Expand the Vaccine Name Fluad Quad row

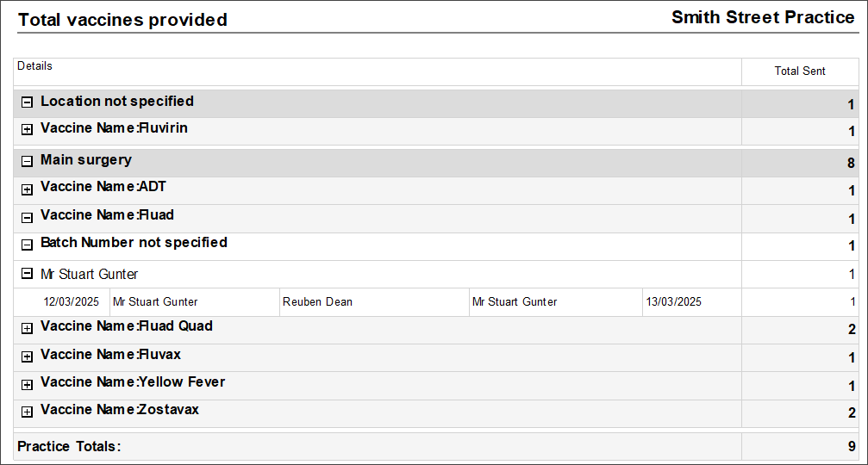coord(27,328)
